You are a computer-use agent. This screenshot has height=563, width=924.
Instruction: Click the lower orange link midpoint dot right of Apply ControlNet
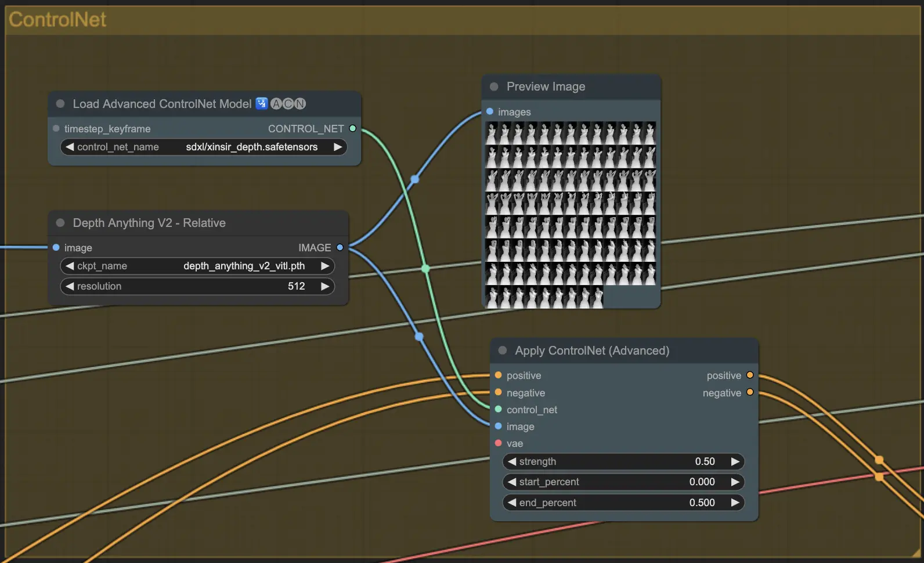click(879, 477)
